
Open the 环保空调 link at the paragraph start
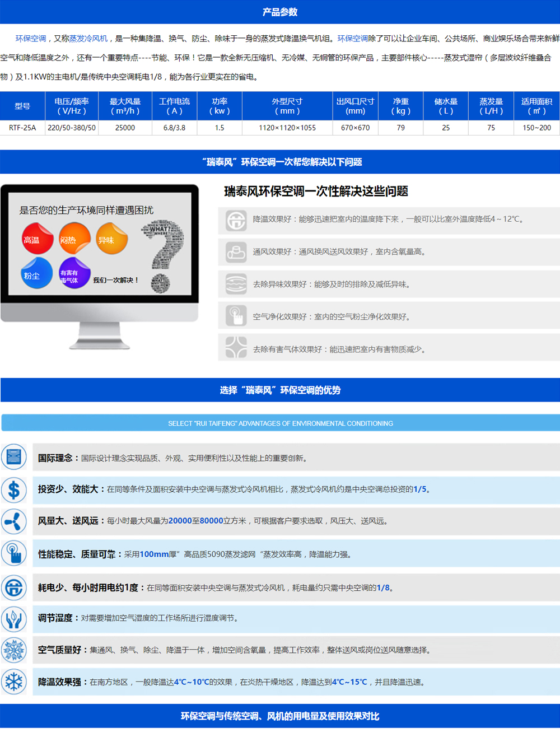tap(31, 39)
